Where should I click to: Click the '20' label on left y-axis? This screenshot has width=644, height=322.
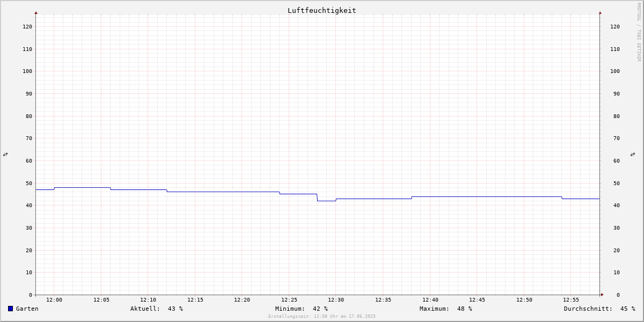point(29,250)
